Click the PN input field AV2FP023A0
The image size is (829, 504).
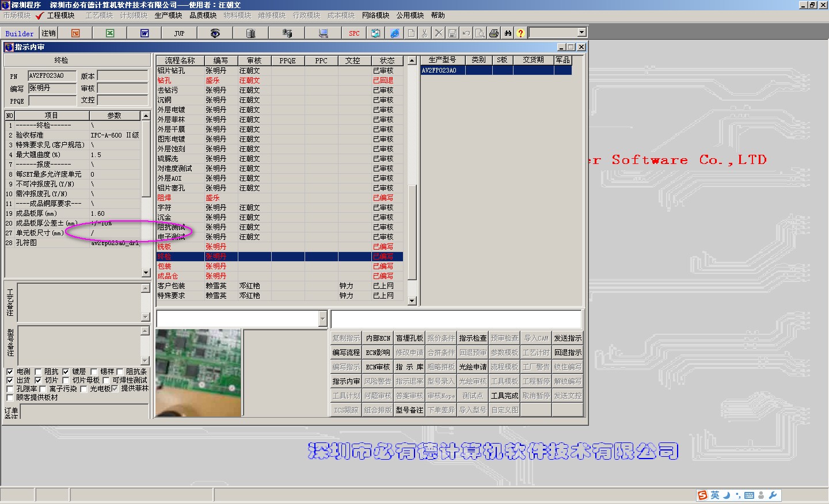tap(52, 76)
